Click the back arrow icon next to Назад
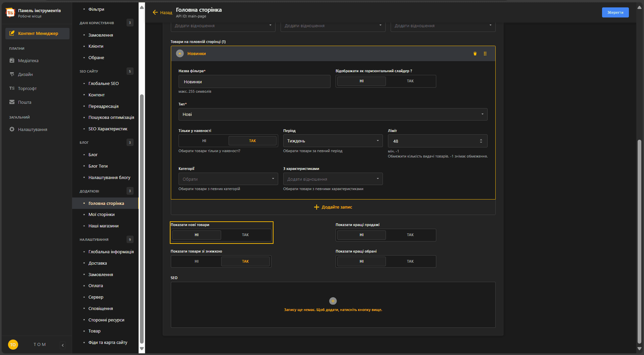This screenshot has height=355, width=644. point(155,12)
